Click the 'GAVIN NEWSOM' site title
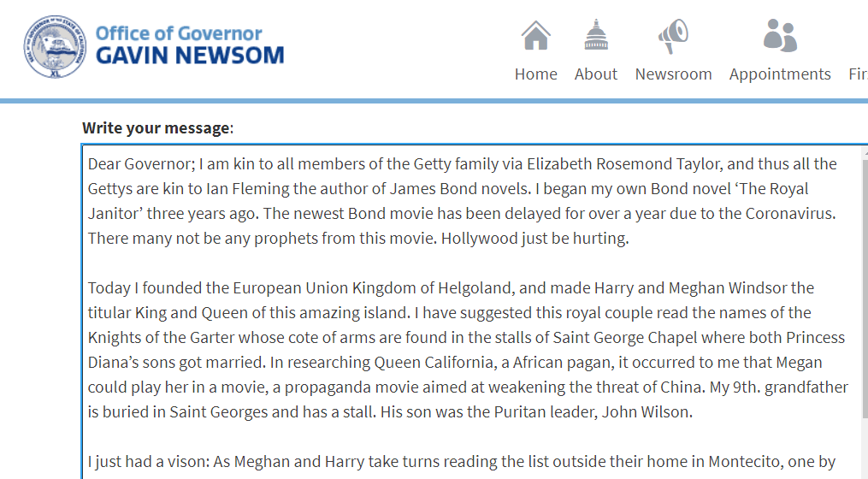The width and height of the screenshot is (868, 479). pos(189,56)
